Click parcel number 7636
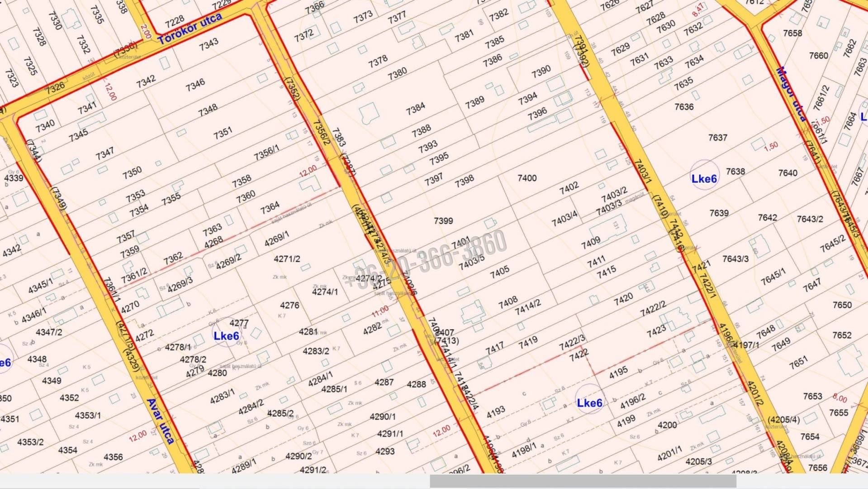The image size is (868, 489). click(684, 107)
